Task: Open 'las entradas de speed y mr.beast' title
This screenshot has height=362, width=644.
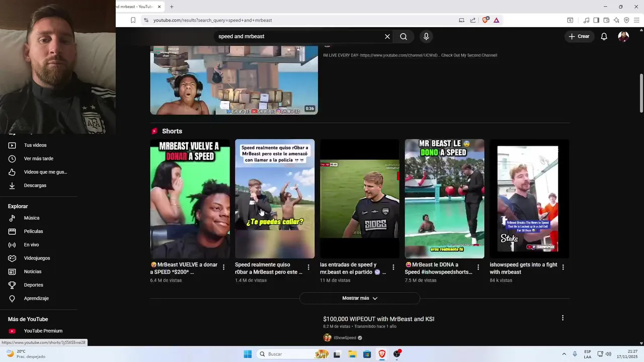Action: coord(353,268)
